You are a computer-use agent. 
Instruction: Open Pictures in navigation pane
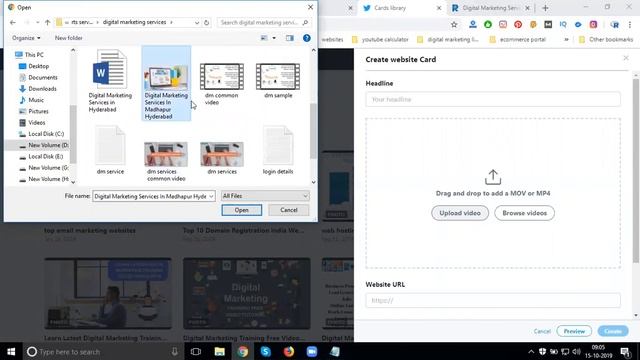tap(33, 111)
